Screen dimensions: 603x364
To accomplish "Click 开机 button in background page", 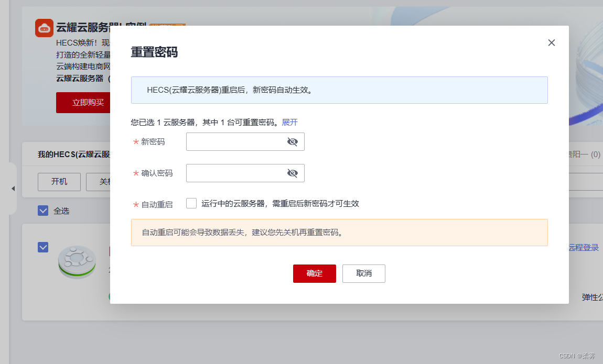I will pyautogui.click(x=59, y=182).
